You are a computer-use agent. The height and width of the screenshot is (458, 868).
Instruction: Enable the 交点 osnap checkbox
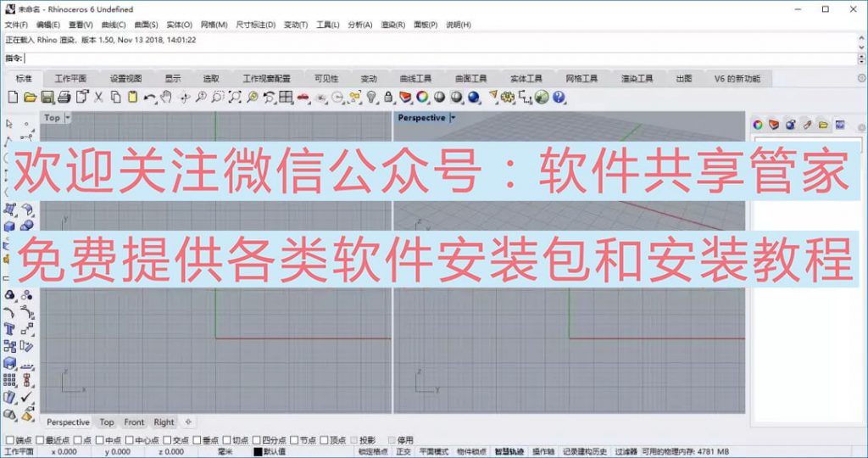tap(167, 440)
